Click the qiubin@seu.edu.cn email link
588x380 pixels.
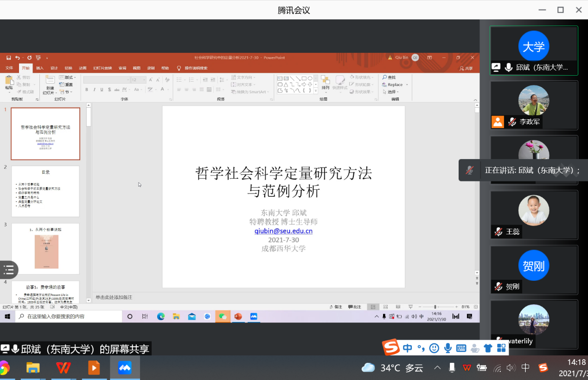pyautogui.click(x=283, y=231)
